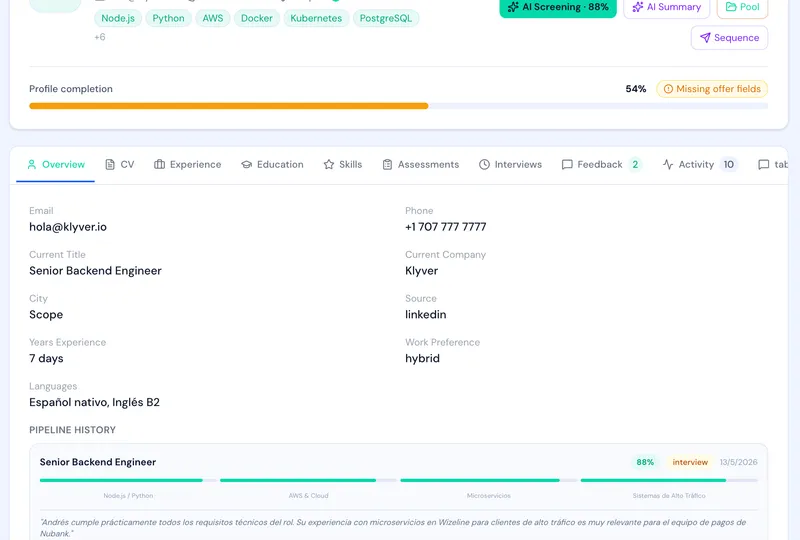Click the City value Scope
The height and width of the screenshot is (540, 800).
click(46, 314)
